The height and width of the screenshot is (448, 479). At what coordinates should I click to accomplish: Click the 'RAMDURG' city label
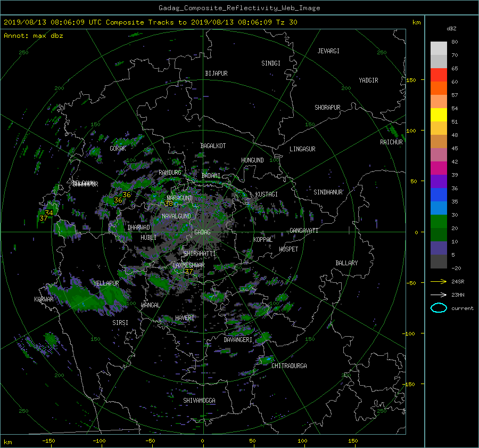(170, 173)
